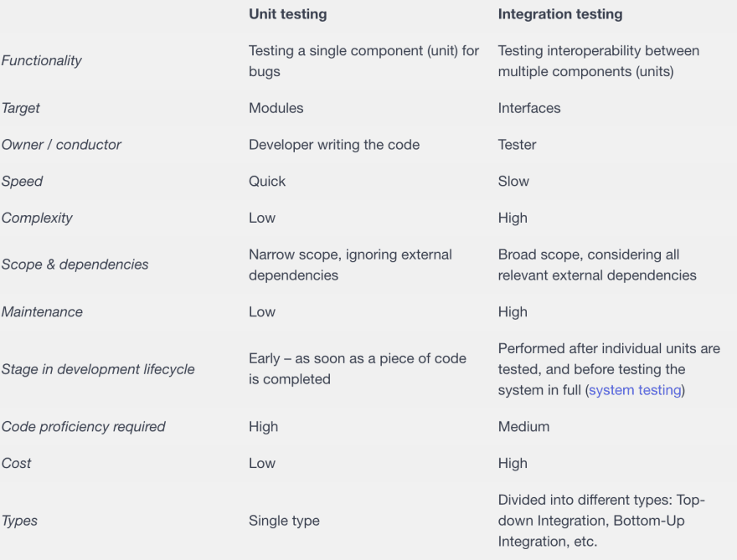Select the Complexity row label
Screen dimensions: 737x560
pyautogui.click(x=37, y=218)
